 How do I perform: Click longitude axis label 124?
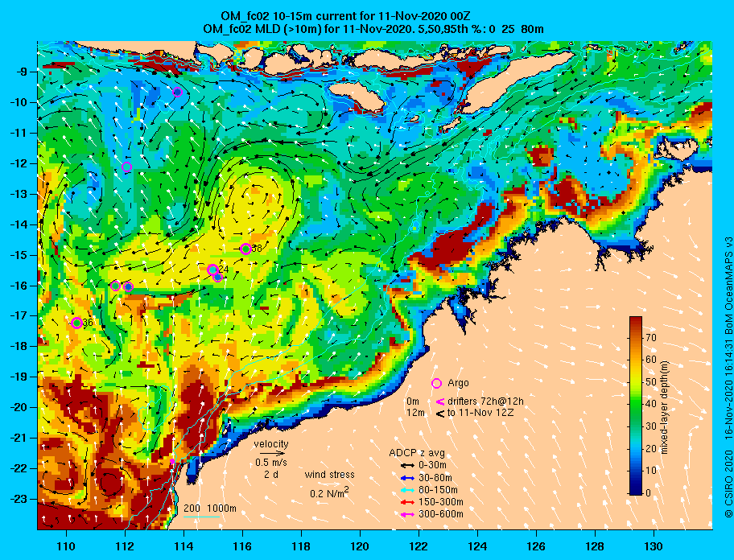[477, 546]
